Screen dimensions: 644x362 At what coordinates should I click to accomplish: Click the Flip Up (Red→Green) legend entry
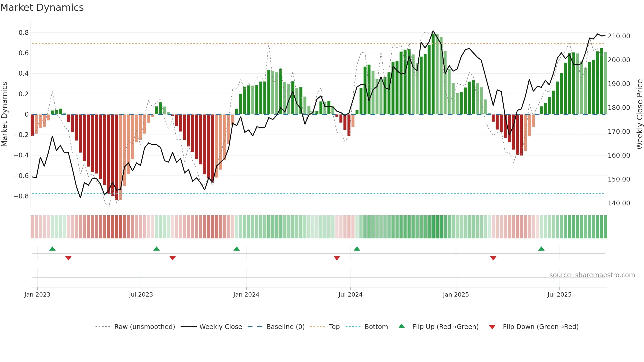[x=438, y=327]
